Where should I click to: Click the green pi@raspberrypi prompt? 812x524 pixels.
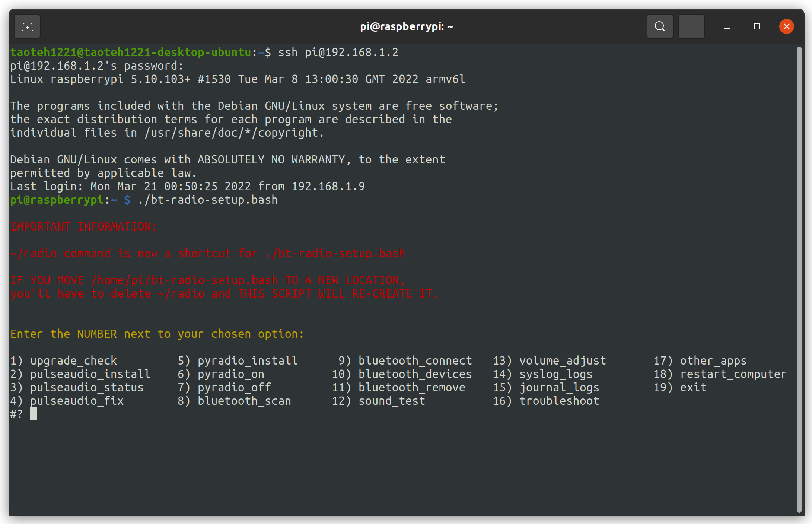[57, 200]
